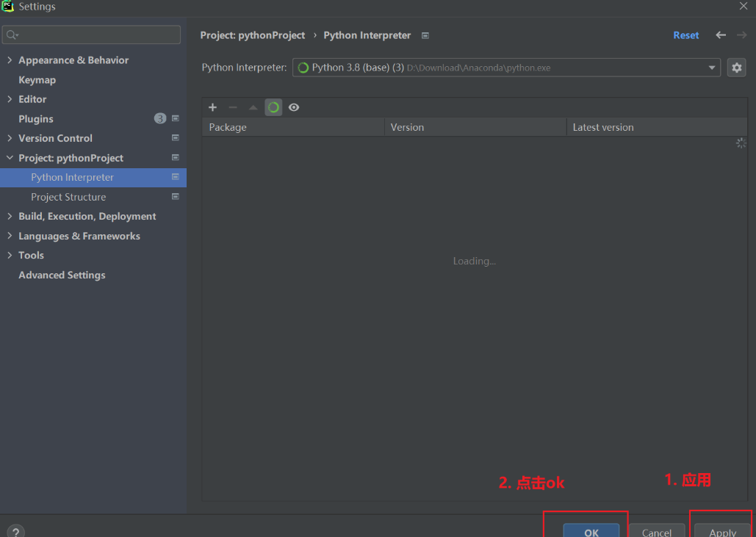Open the Help question mark icon
This screenshot has height=537, width=756.
pos(15,530)
